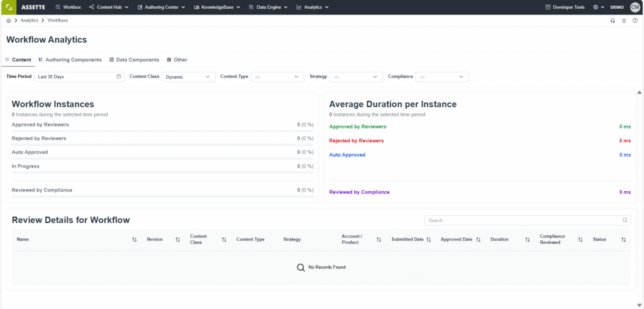Screen dimensions: 644x309
Task: Open the Content Type dropdown
Action: coord(277,77)
